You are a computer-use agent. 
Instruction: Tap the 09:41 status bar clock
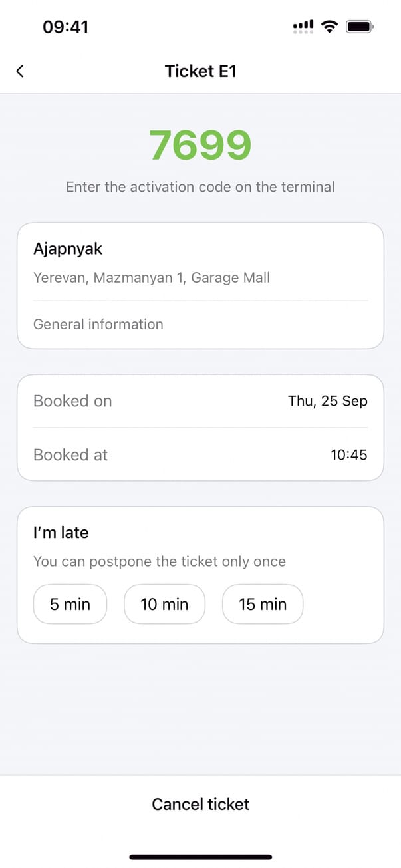click(65, 27)
